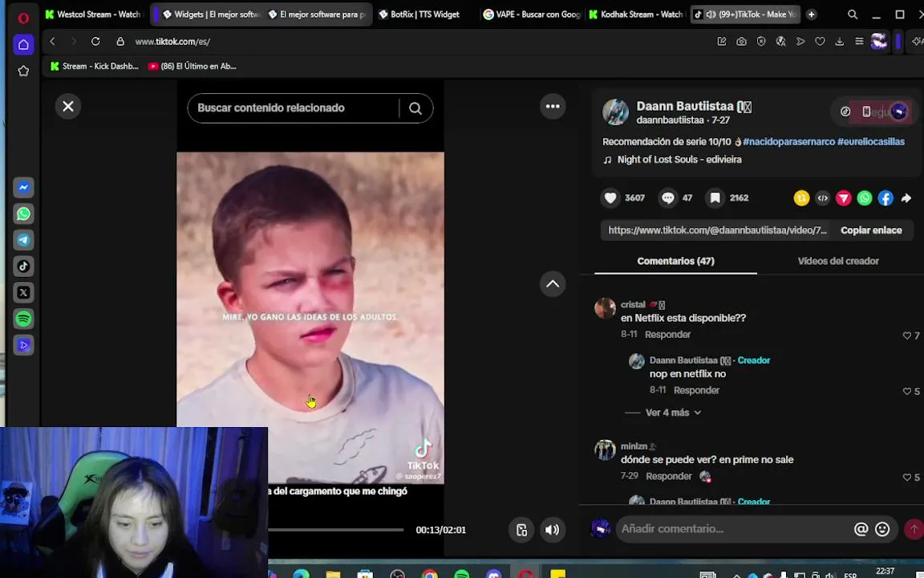Screen dimensions: 924x578
Task: Get embed code via the </> icon
Action: click(x=823, y=198)
